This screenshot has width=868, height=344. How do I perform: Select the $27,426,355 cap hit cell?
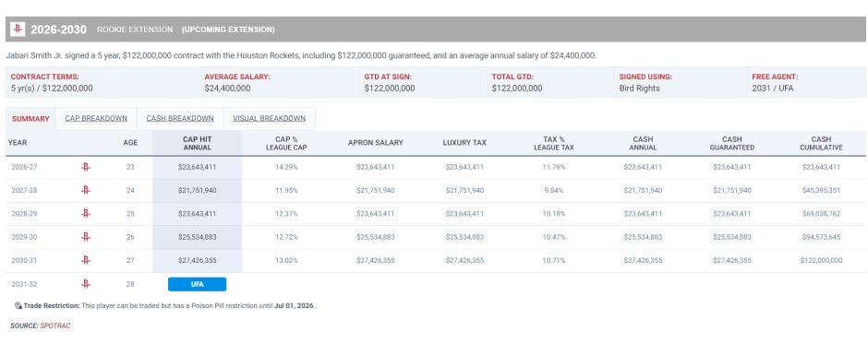(x=197, y=260)
